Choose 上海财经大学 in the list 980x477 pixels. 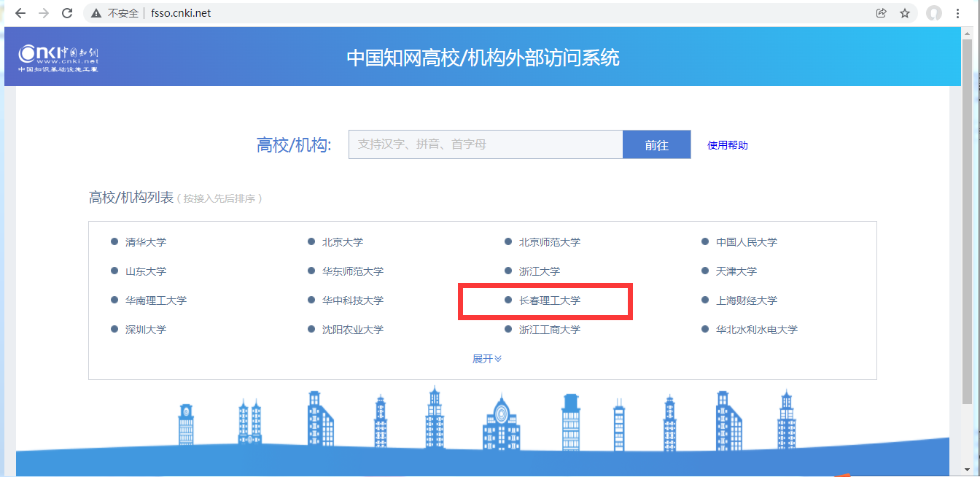click(747, 300)
